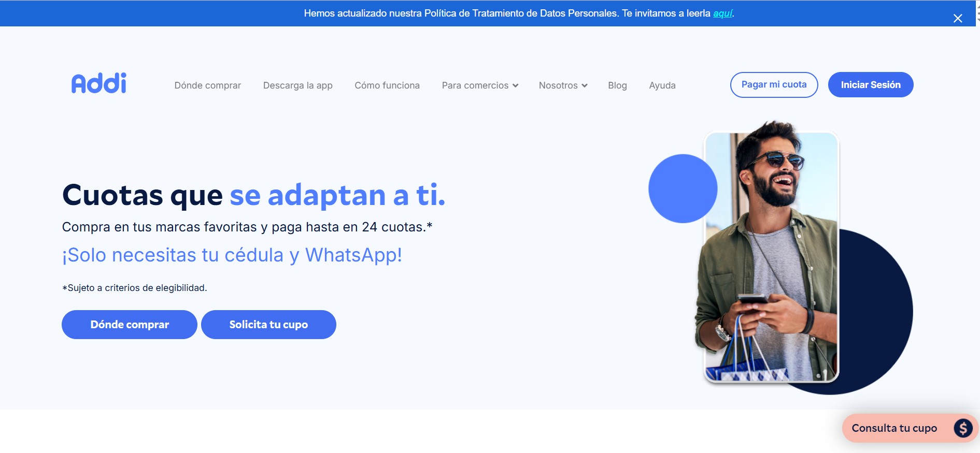Click the dollar sign icon

(963, 428)
